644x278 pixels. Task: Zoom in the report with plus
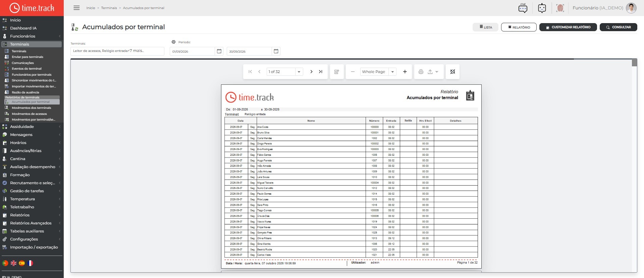coord(405,72)
